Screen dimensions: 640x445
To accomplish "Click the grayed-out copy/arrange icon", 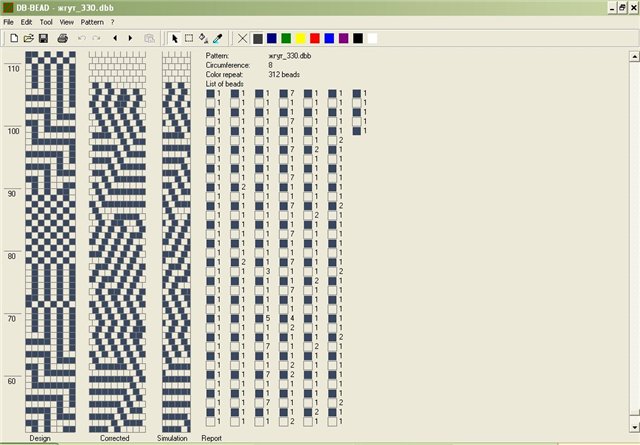I will pos(149,38).
